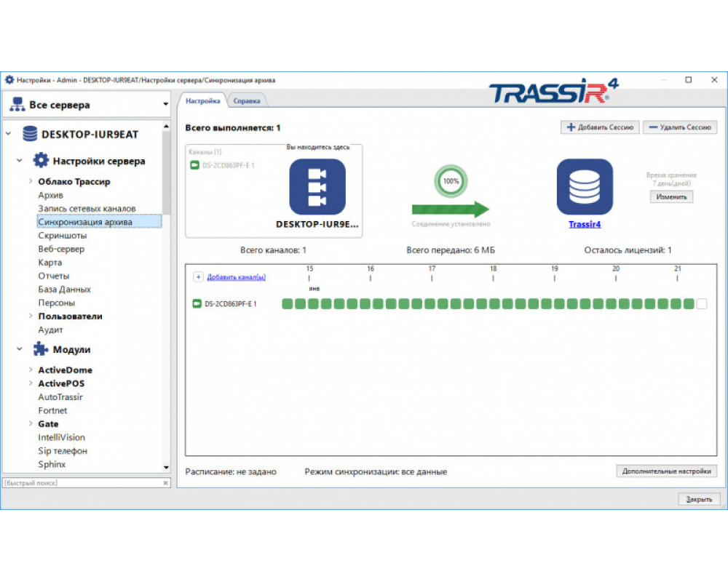Open Дополнительные настройки
The image size is (728, 582).
666,471
